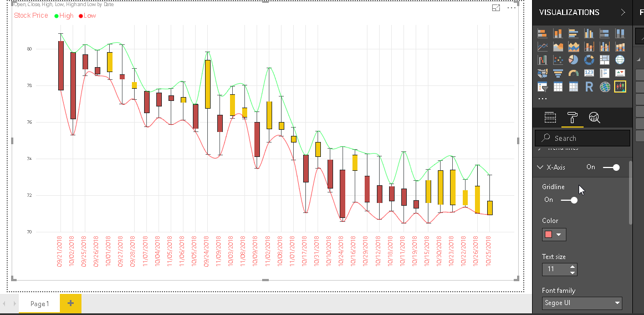Select the slicer visual
This screenshot has height=315, width=644.
(542, 87)
